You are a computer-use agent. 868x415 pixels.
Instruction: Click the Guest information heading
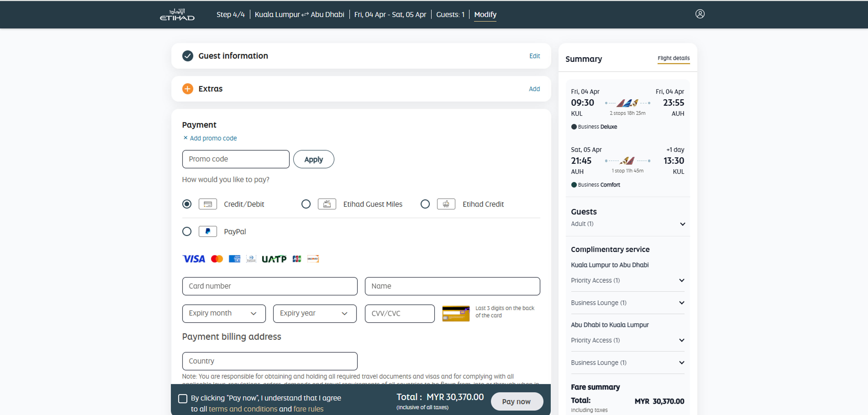[x=233, y=56]
